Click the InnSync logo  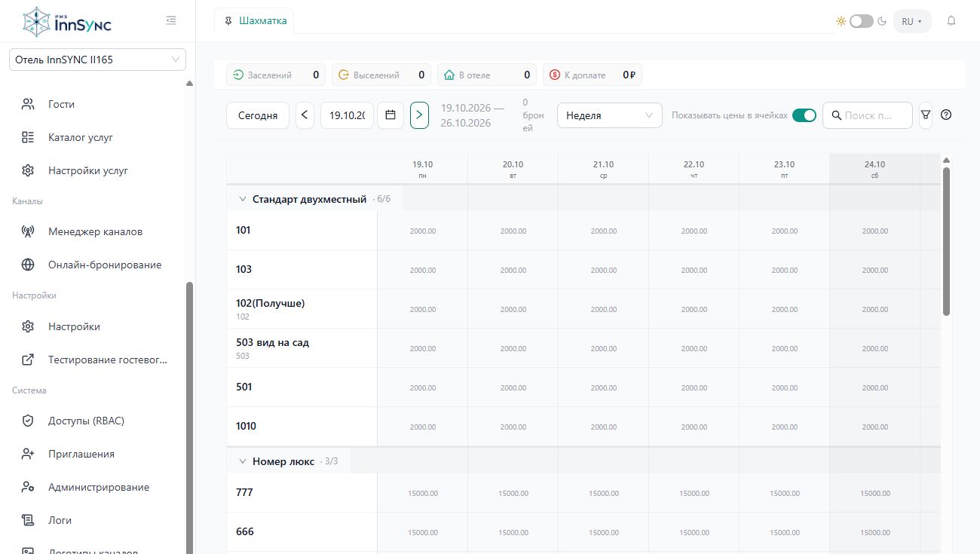click(67, 22)
